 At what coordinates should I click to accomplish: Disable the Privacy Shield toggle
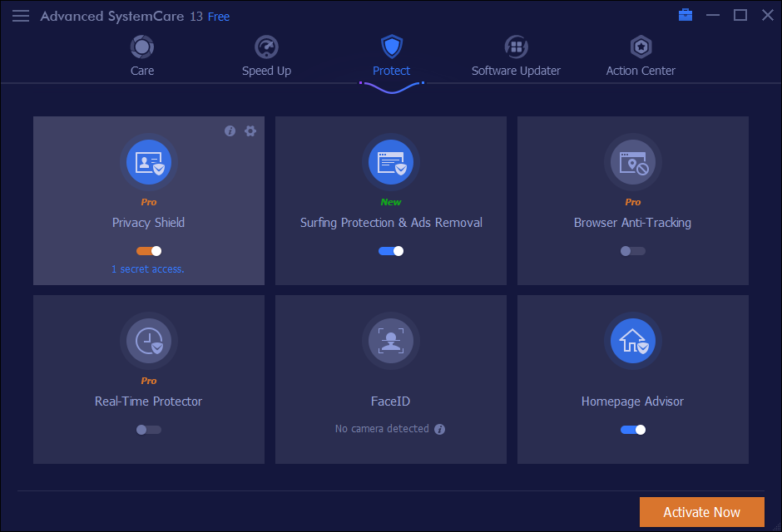[x=149, y=251]
